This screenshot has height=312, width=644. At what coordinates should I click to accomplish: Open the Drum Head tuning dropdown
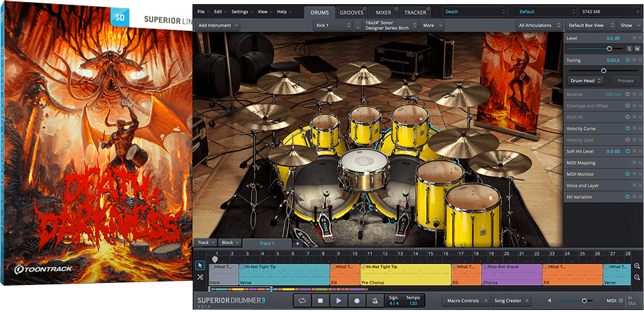(585, 81)
